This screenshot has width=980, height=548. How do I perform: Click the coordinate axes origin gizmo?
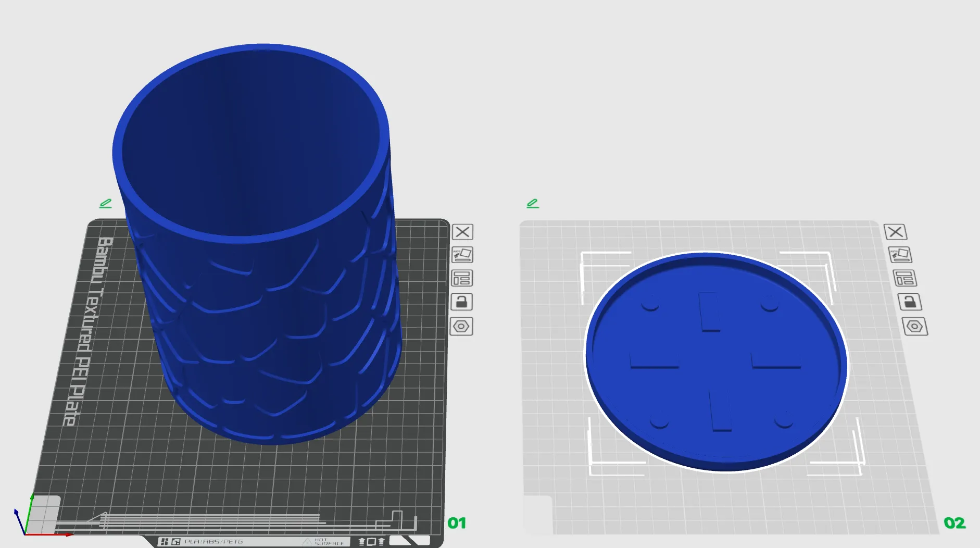click(x=25, y=533)
